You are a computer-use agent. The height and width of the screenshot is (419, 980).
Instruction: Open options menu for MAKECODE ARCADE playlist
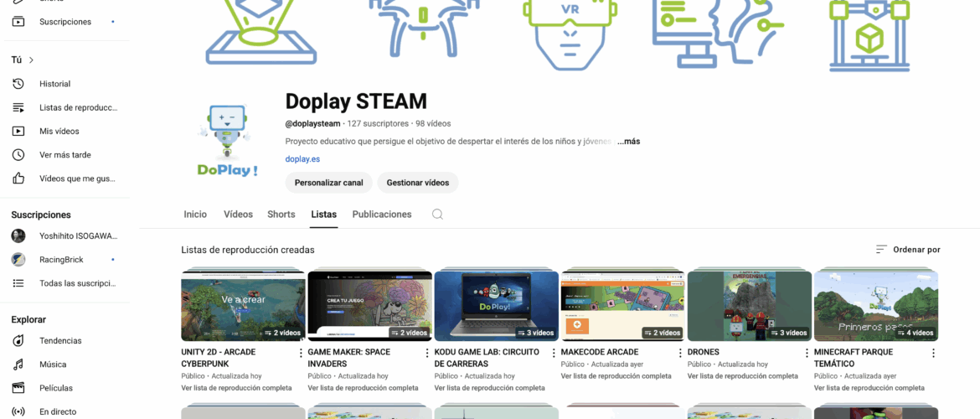681,353
